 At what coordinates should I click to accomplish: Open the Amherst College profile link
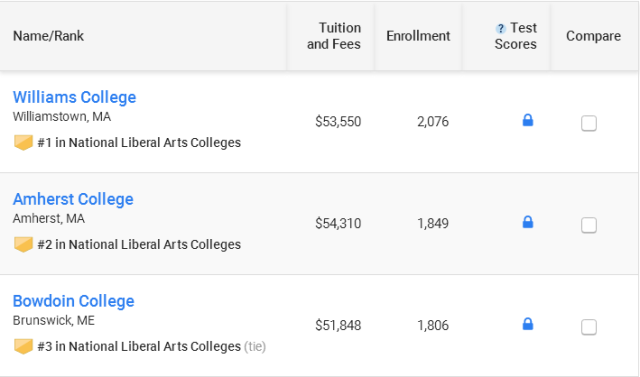(73, 199)
